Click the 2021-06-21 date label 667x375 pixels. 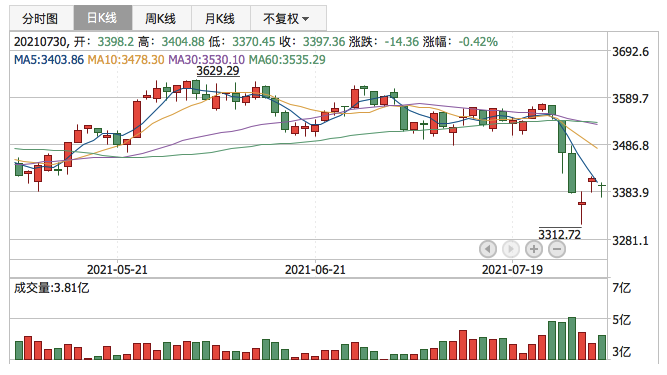(x=315, y=270)
